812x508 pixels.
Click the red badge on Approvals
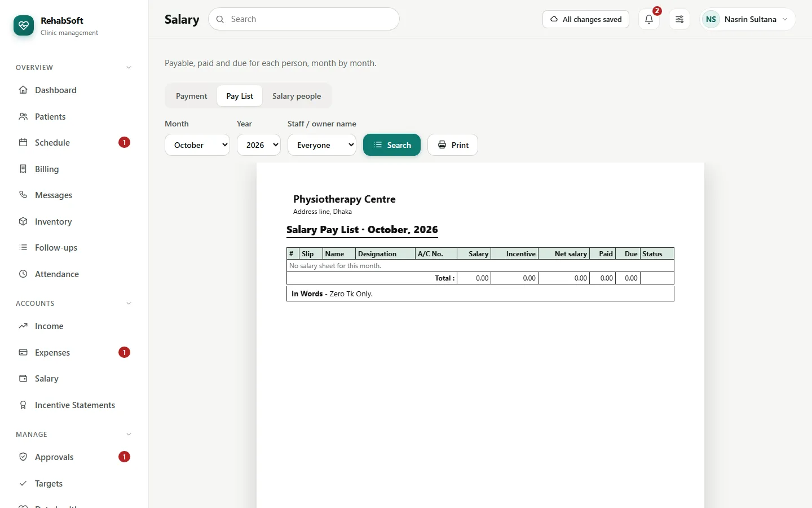pyautogui.click(x=125, y=457)
